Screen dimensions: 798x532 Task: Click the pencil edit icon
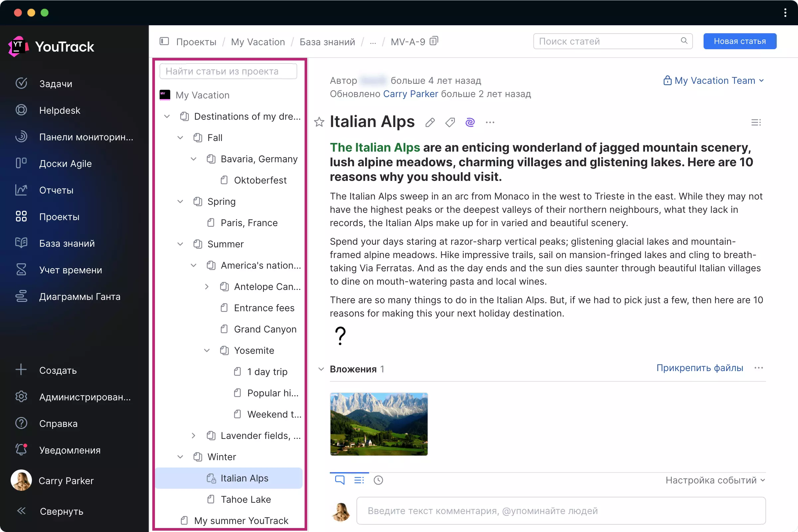pyautogui.click(x=430, y=122)
